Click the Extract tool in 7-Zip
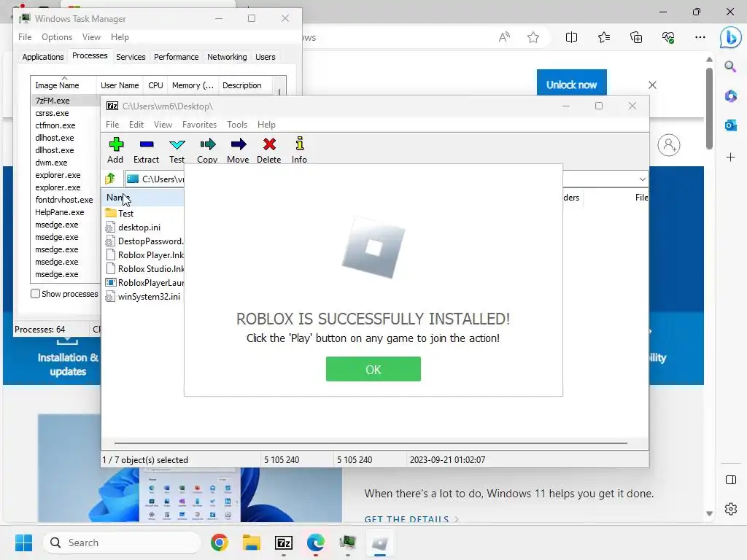The width and height of the screenshot is (747, 560). click(146, 150)
